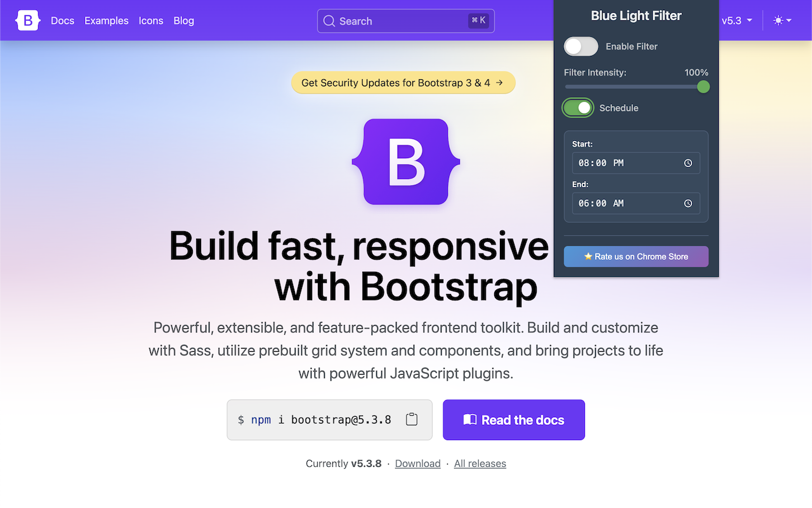Adjust the Filter Intensity slider handle
This screenshot has width=812, height=508.
(703, 87)
